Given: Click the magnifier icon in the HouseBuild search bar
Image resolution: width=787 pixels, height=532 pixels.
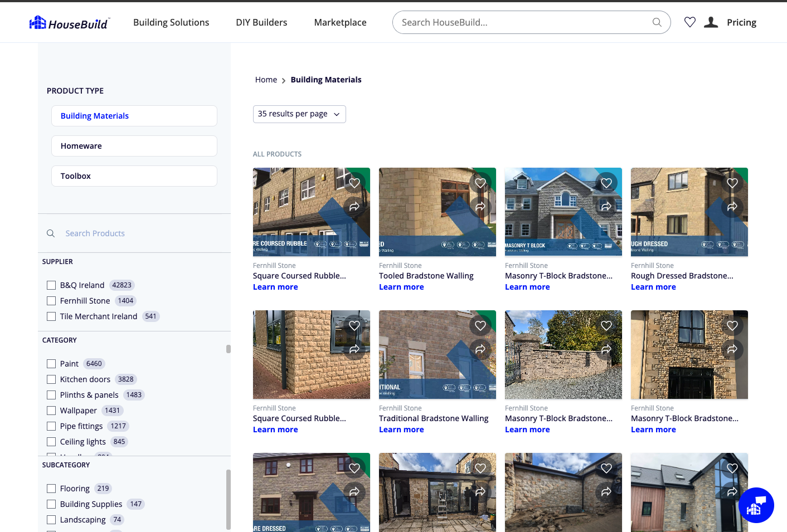Looking at the screenshot, I should point(657,22).
